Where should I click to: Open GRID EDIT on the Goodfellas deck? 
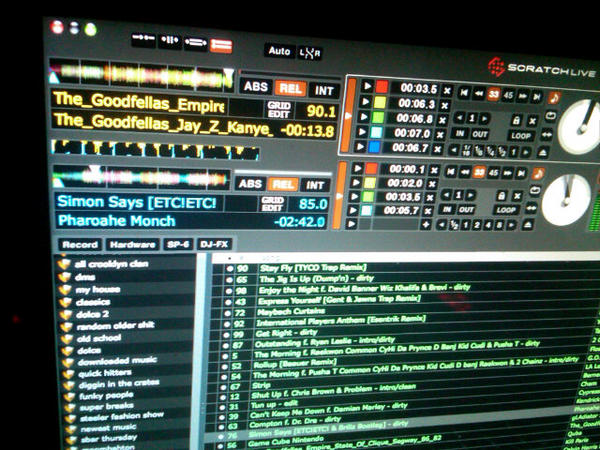tap(279, 110)
